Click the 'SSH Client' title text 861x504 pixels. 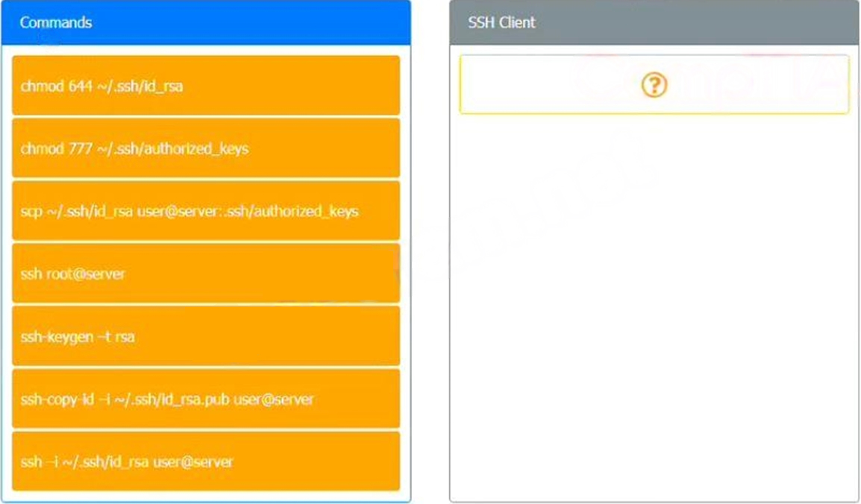501,22
